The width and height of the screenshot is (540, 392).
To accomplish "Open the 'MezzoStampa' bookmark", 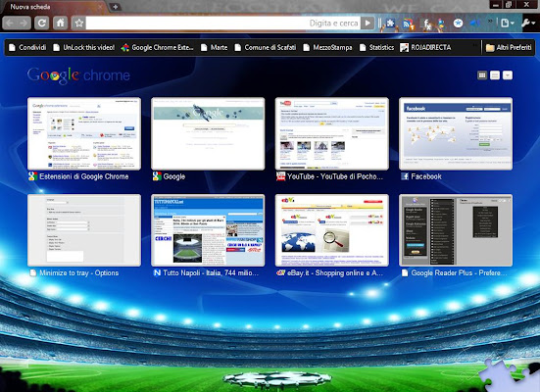I will [x=327, y=48].
